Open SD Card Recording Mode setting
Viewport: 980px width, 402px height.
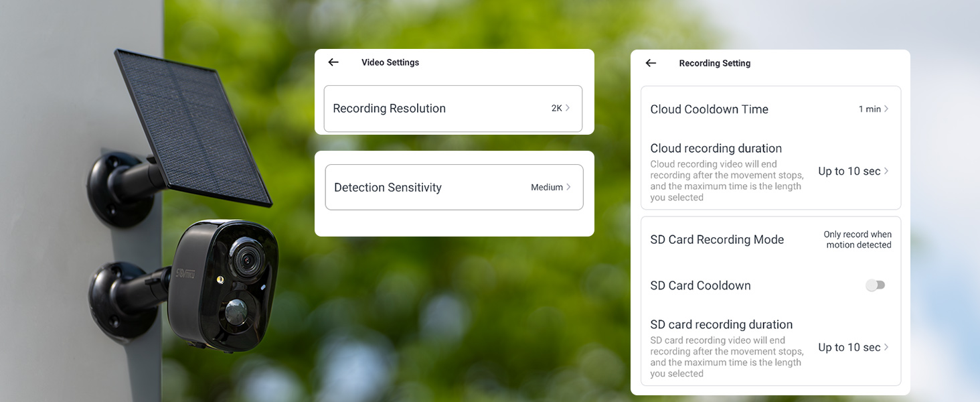pyautogui.click(x=717, y=240)
